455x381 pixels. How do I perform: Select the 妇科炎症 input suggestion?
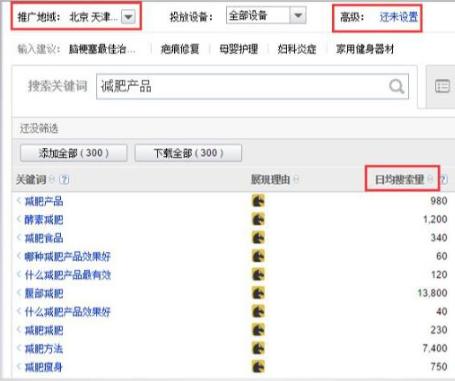pyautogui.click(x=297, y=49)
